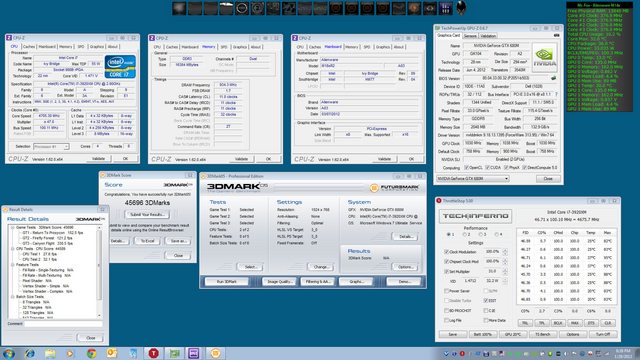Open Outlook icon in the taskbar

[111, 353]
